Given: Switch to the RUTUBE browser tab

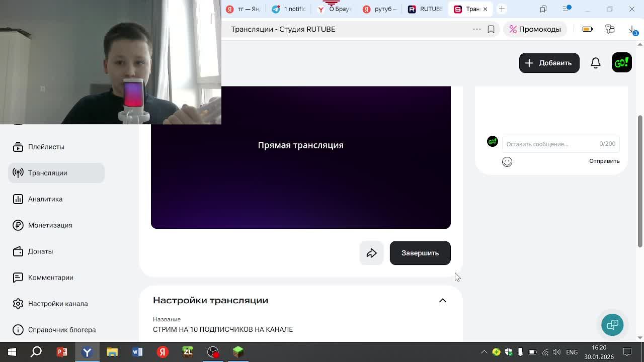Looking at the screenshot, I should (x=425, y=9).
